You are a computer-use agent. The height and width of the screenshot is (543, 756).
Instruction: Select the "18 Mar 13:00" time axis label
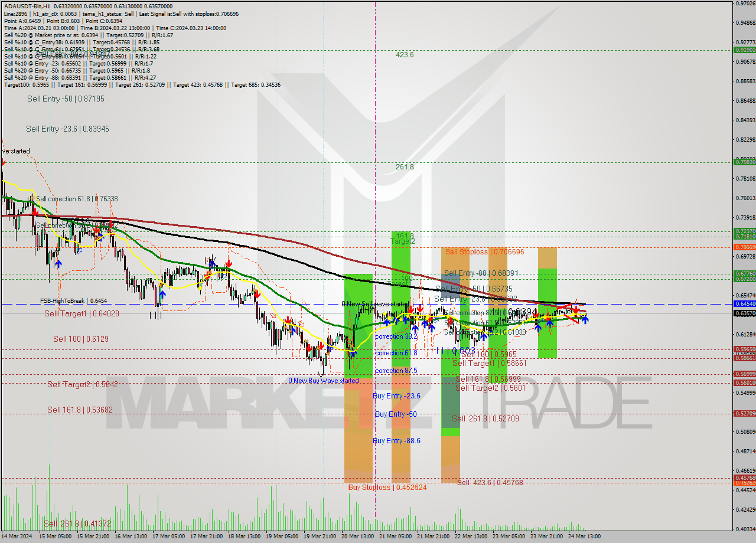coord(245,536)
